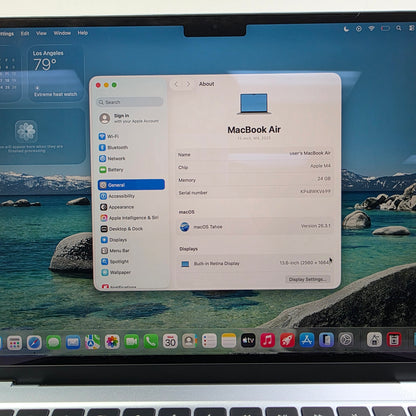The image size is (416, 416).
Task: Sign in with your Apple Account
Action: pyautogui.click(x=129, y=118)
